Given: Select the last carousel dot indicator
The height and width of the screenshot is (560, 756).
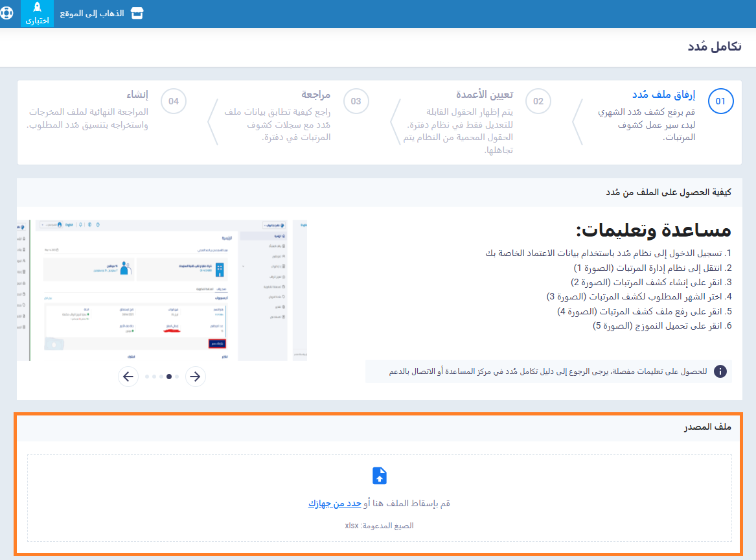Looking at the screenshot, I should (x=177, y=377).
